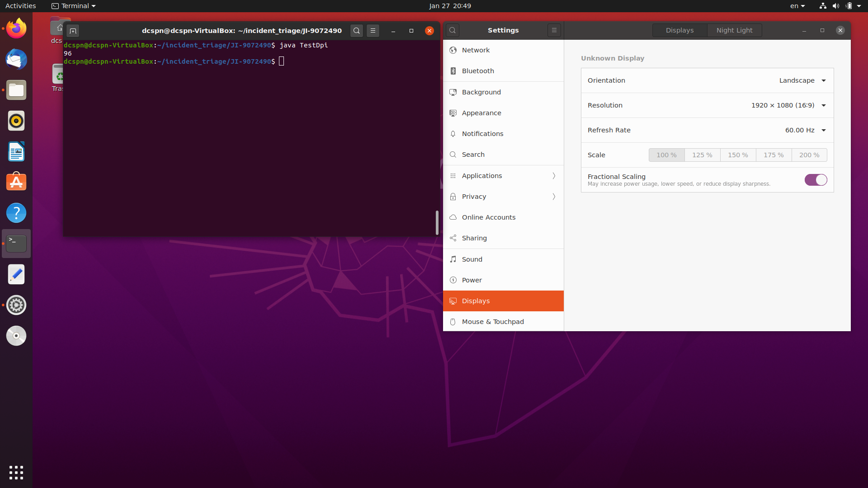Image resolution: width=868 pixels, height=488 pixels.
Task: Disable the Fractional Scaling switch
Action: [816, 180]
